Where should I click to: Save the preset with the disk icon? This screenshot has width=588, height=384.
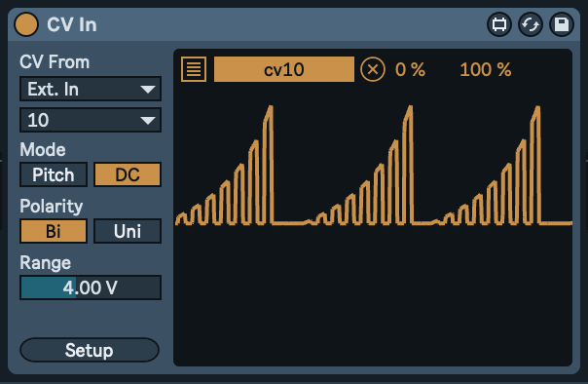(x=562, y=24)
